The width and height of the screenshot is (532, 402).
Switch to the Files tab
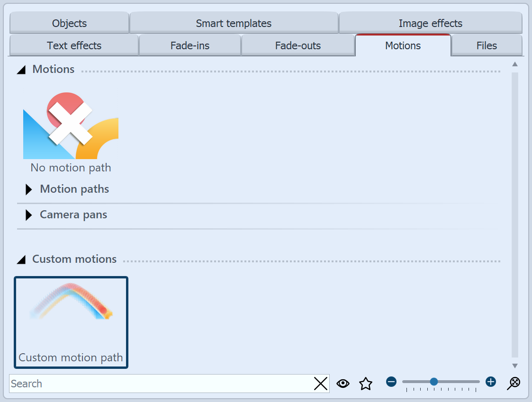(x=487, y=45)
